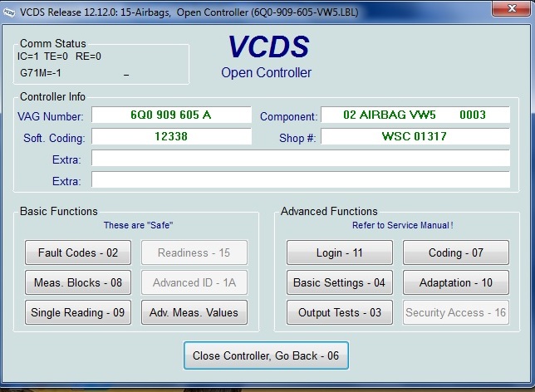
Task: Select the VAG Number field 6Q0 909 605 A
Action: click(x=171, y=115)
